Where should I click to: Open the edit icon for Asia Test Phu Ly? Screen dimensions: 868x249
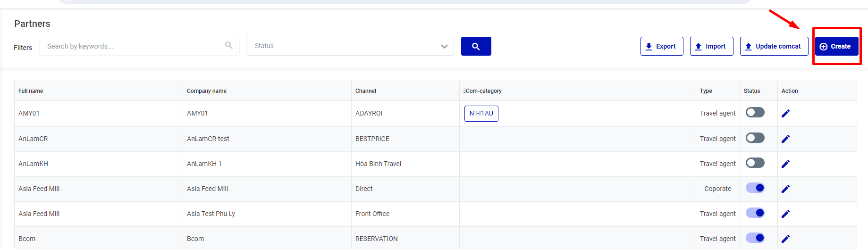coord(785,214)
